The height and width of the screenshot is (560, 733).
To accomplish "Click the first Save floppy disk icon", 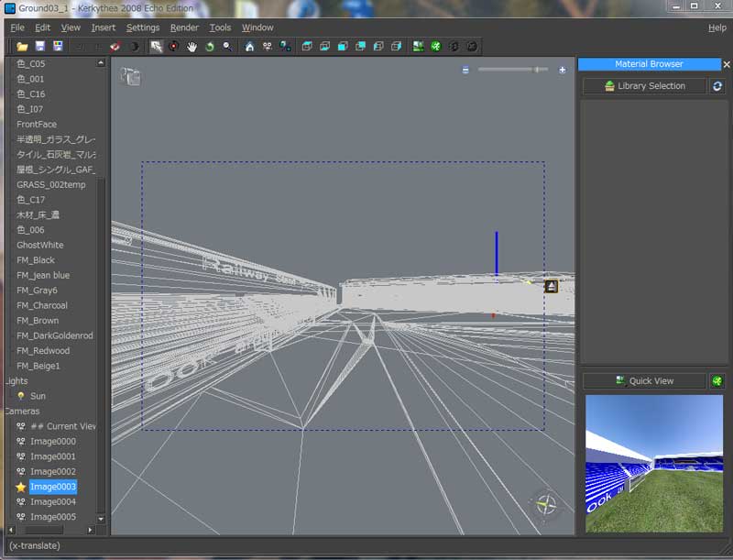I will (x=40, y=46).
